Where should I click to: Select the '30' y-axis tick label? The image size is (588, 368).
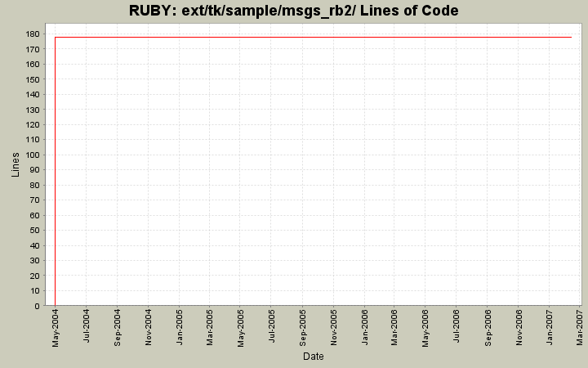point(34,261)
